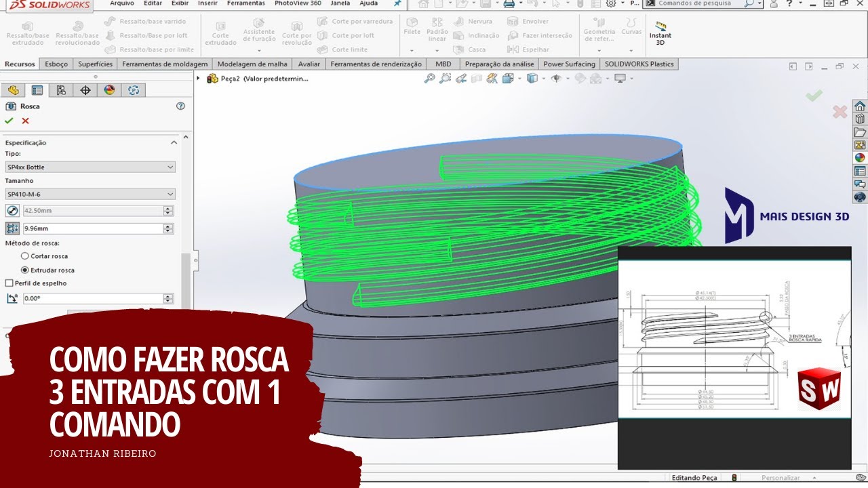
Task: Switch to the Superfícies tab
Action: (x=95, y=64)
